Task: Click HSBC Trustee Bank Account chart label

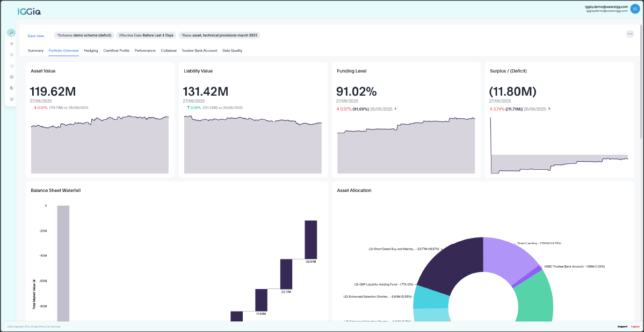Action: [x=575, y=266]
